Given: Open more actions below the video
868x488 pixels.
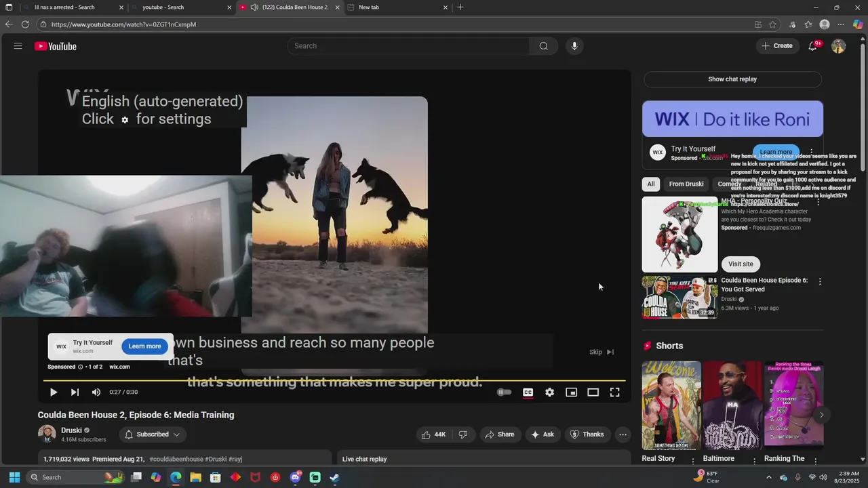Looking at the screenshot, I should pyautogui.click(x=623, y=434).
